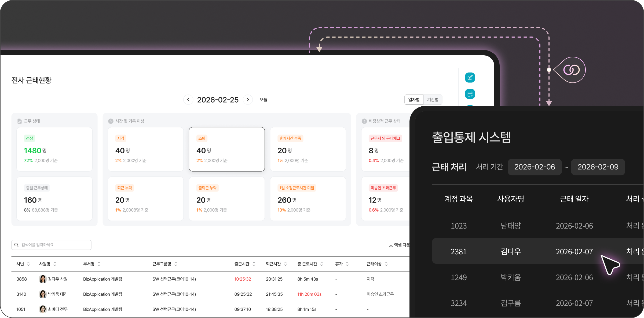This screenshot has height=318, width=644.
Task: Deselect the highlighted 조퇴 card
Action: point(227,149)
